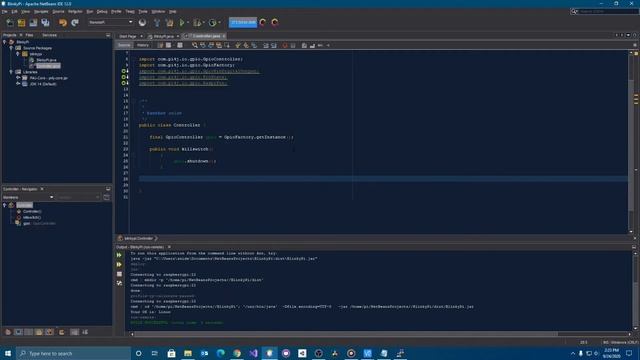
Task: Select the killswitch() method in Navigator
Action: tap(31, 218)
